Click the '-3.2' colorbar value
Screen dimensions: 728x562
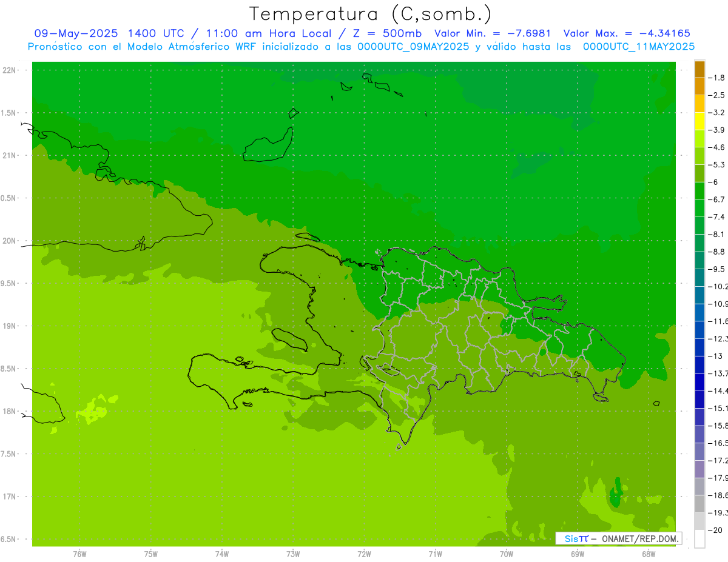coord(716,113)
